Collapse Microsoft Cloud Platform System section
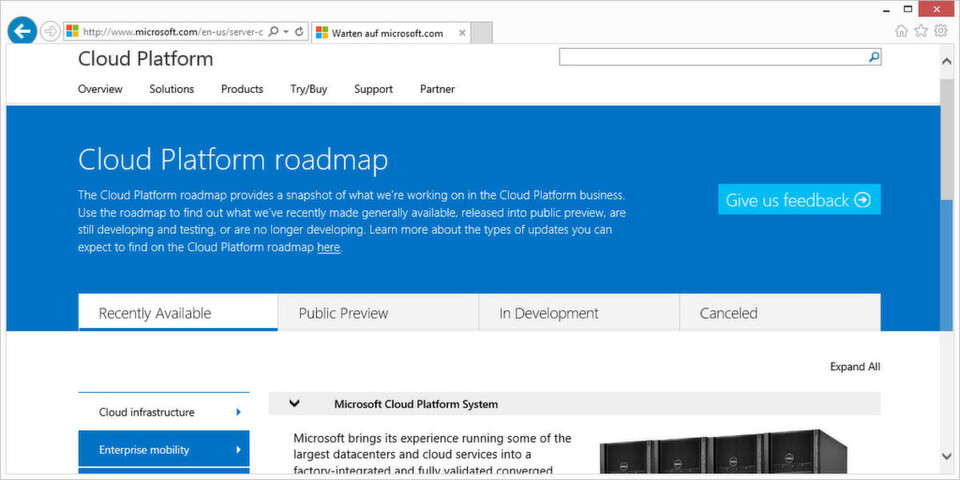This screenshot has width=960, height=480. point(294,403)
